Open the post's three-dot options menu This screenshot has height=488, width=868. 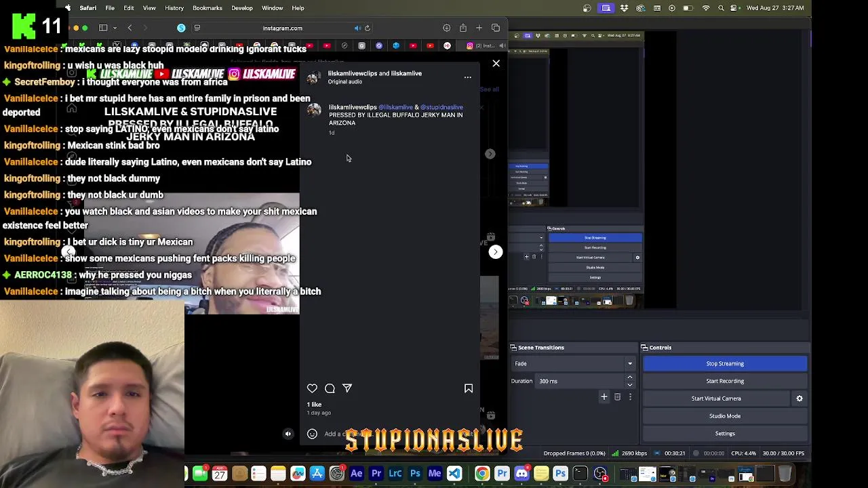click(467, 77)
